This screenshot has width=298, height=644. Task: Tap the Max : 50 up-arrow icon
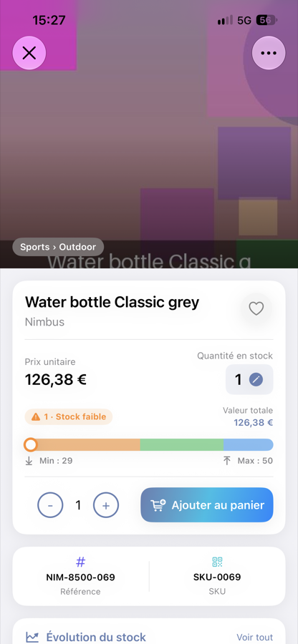click(x=227, y=461)
